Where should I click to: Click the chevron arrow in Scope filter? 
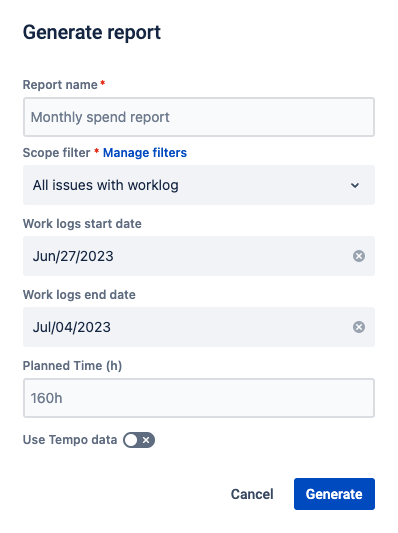(x=355, y=185)
